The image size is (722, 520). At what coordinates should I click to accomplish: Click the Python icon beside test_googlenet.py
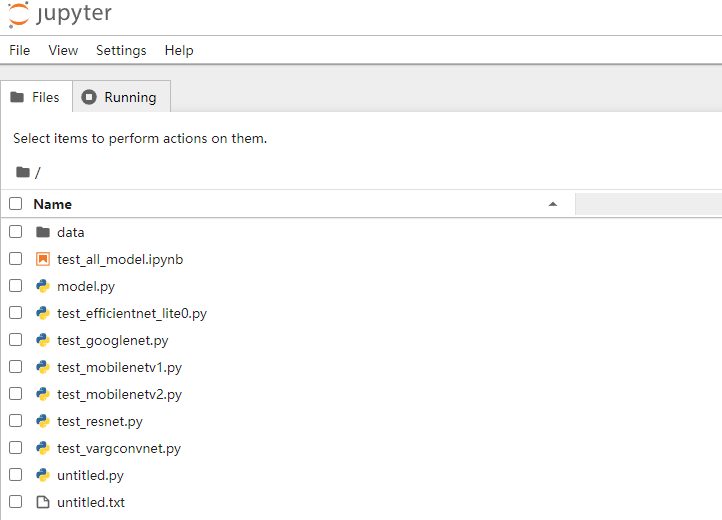(43, 340)
